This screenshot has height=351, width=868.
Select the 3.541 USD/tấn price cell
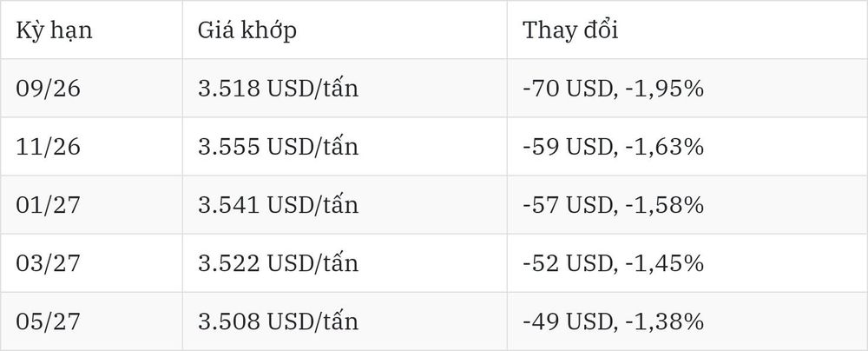point(345,205)
